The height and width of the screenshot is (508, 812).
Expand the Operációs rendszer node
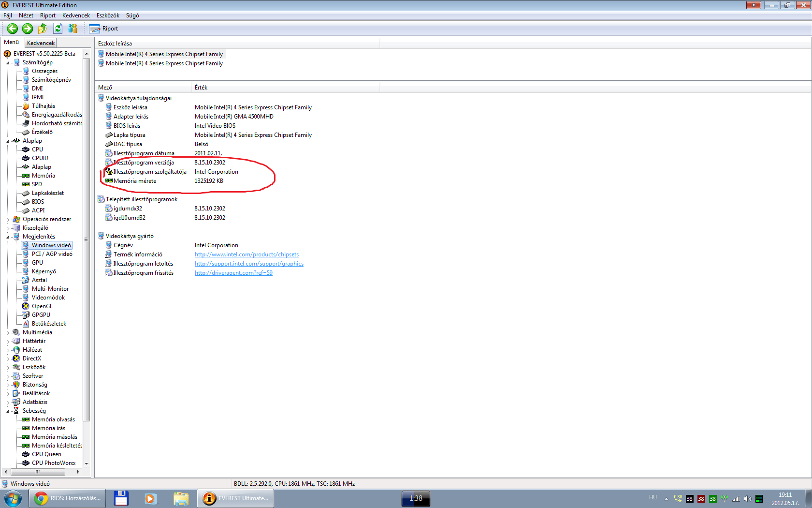point(8,220)
